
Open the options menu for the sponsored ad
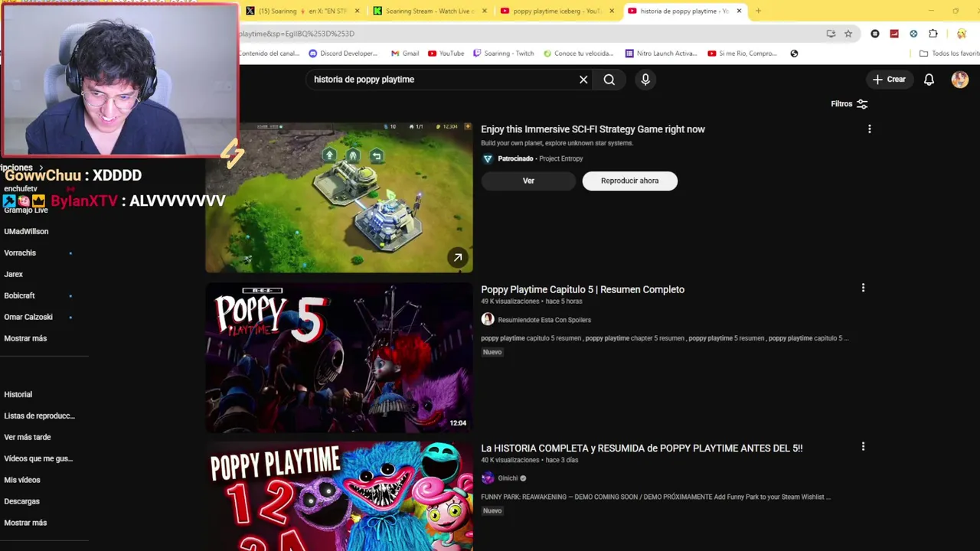coord(869,129)
